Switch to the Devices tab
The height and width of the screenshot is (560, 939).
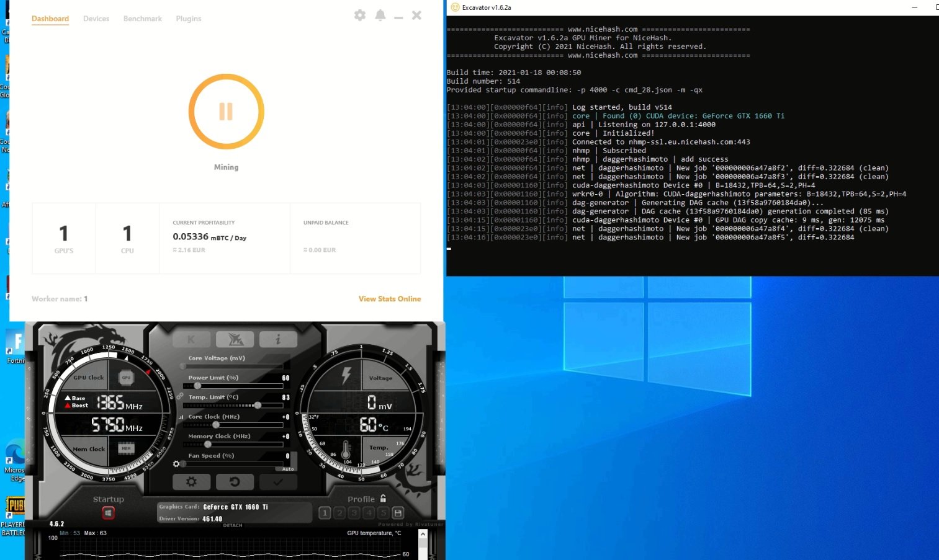tap(96, 19)
